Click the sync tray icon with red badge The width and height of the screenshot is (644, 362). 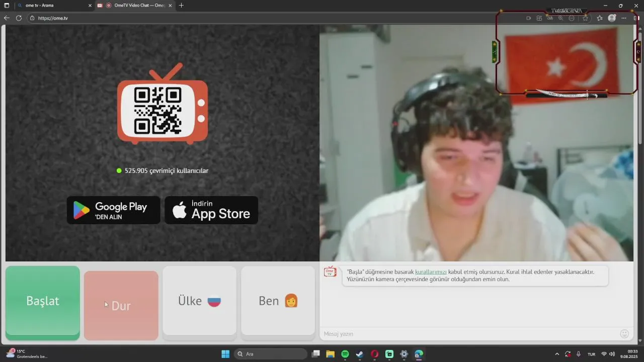568,354
